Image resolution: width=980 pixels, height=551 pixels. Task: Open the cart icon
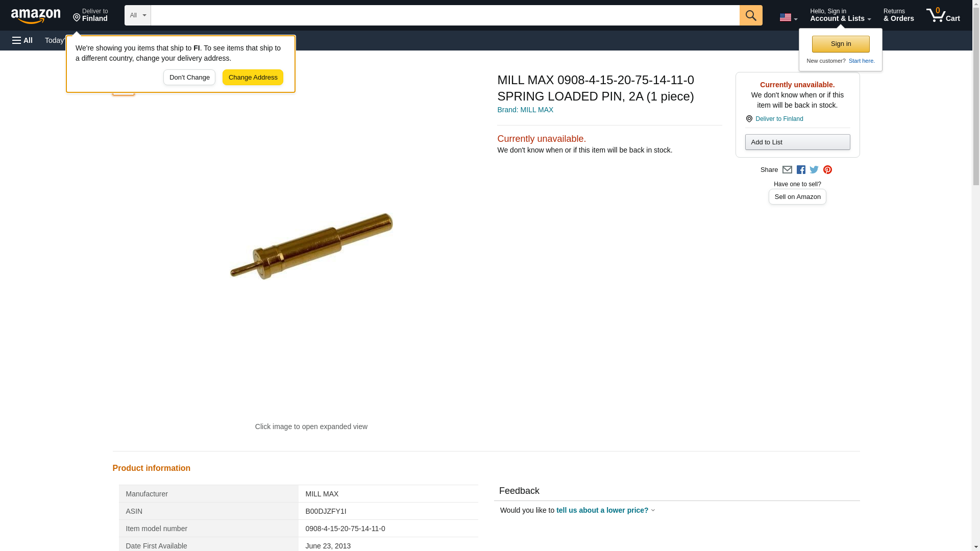coord(943,15)
